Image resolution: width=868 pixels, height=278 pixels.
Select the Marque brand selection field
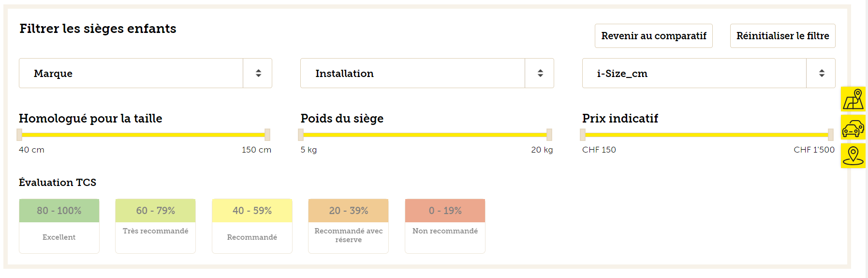[x=145, y=73]
